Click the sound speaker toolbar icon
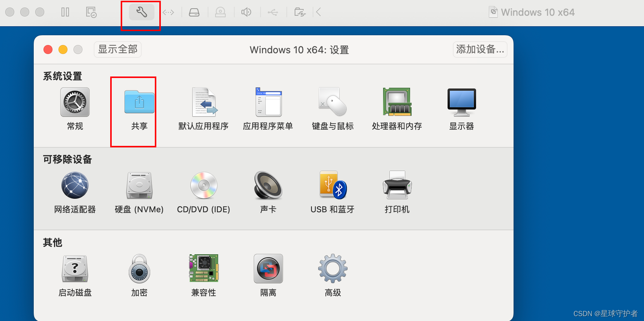This screenshot has height=321, width=644. tap(246, 12)
